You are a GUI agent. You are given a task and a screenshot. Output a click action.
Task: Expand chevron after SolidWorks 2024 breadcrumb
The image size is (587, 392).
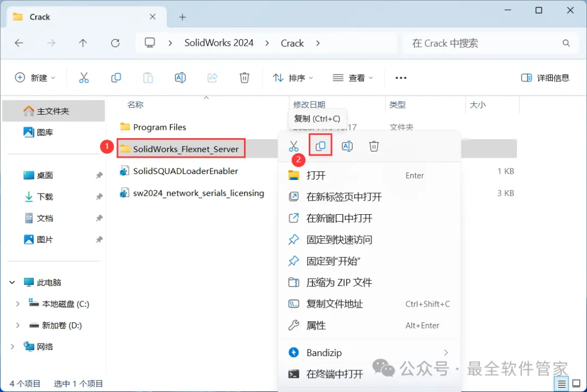[267, 43]
